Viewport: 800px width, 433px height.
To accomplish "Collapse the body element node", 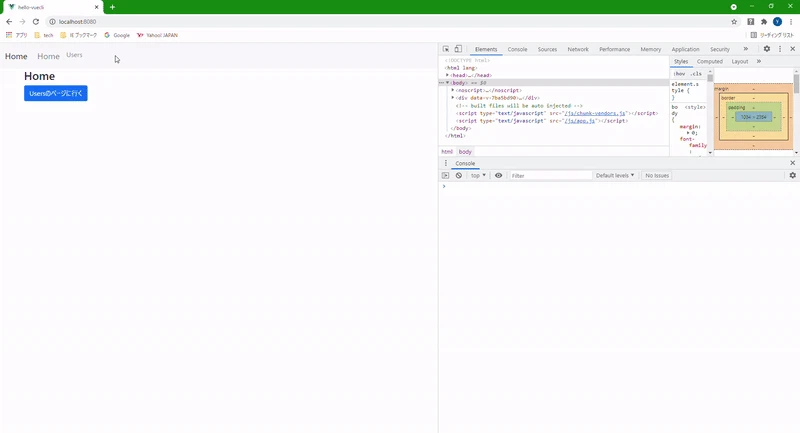I will click(x=447, y=83).
